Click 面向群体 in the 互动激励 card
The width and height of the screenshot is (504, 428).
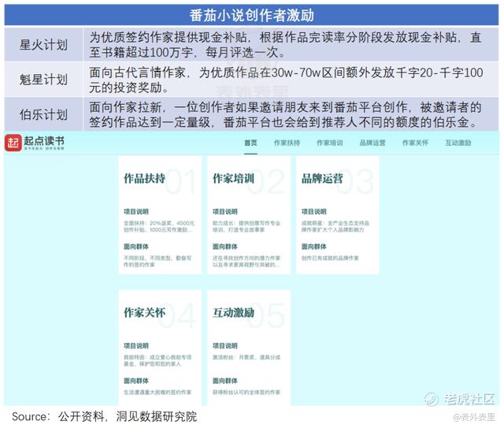point(225,381)
